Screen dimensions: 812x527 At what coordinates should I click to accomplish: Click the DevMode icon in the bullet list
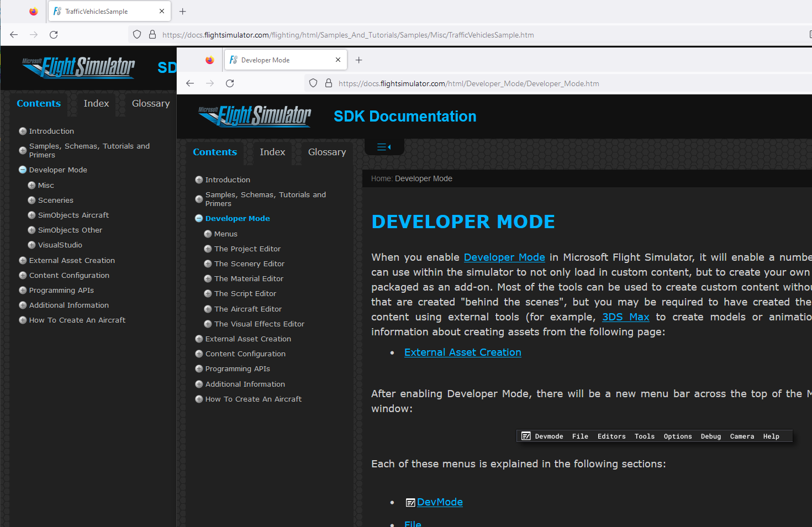pyautogui.click(x=410, y=503)
